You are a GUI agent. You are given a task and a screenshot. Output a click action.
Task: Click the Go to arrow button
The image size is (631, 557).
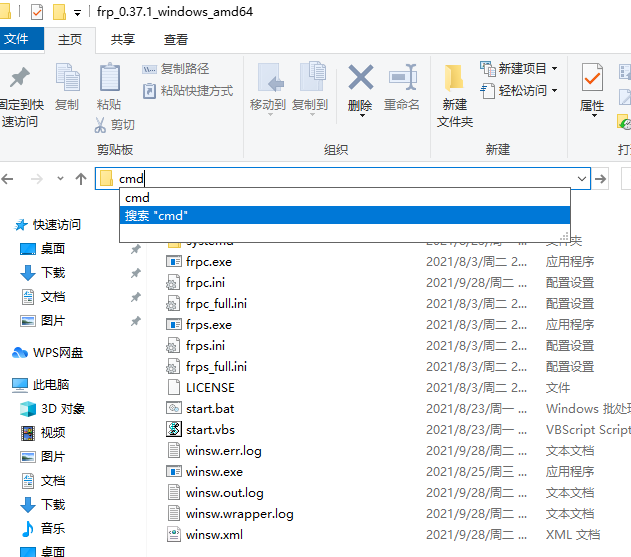[600, 179]
